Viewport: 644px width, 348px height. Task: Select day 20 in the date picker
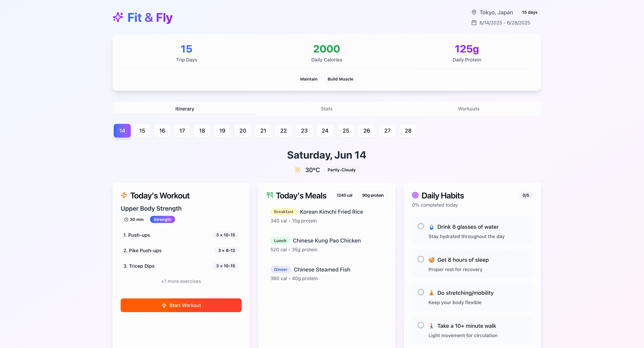point(242,131)
